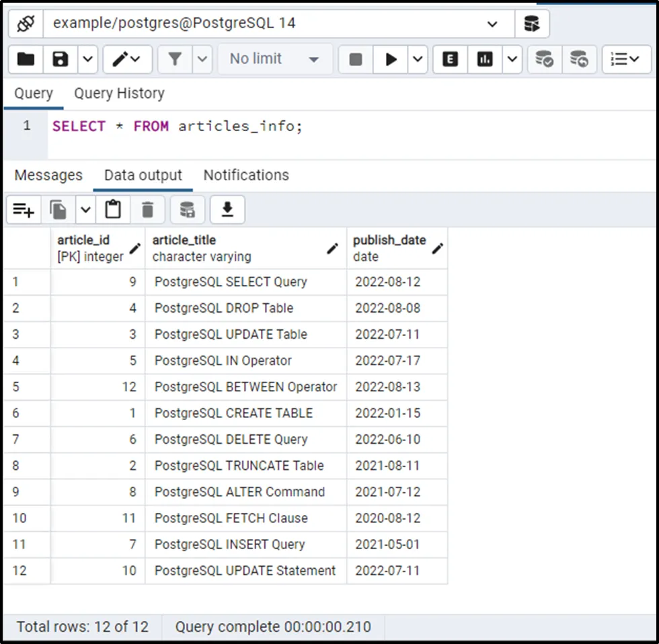Click the Paste clipboard icon
Screen dimensions: 659x644
coord(113,210)
